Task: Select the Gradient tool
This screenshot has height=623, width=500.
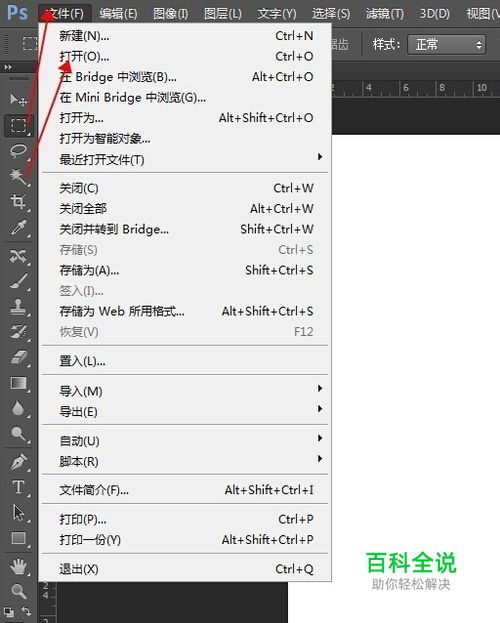Action: click(x=18, y=383)
